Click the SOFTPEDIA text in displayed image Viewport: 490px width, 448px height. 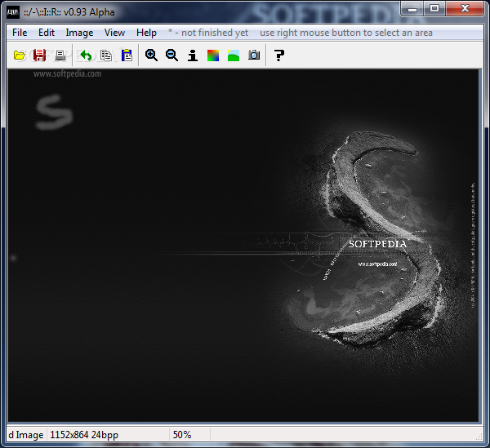377,244
